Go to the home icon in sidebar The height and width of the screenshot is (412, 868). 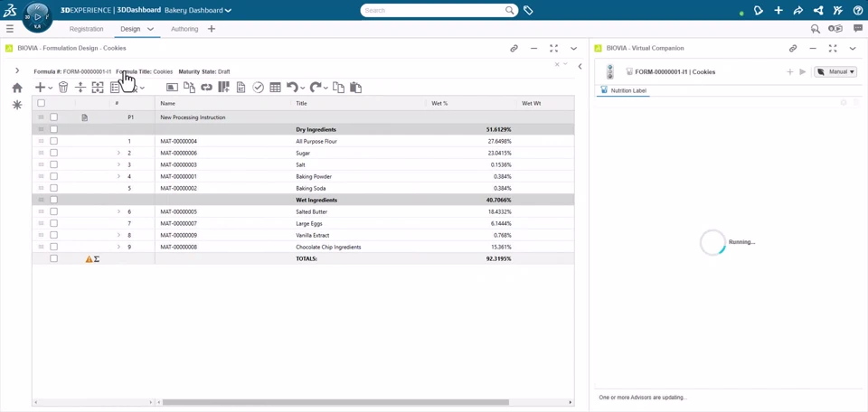coord(17,88)
